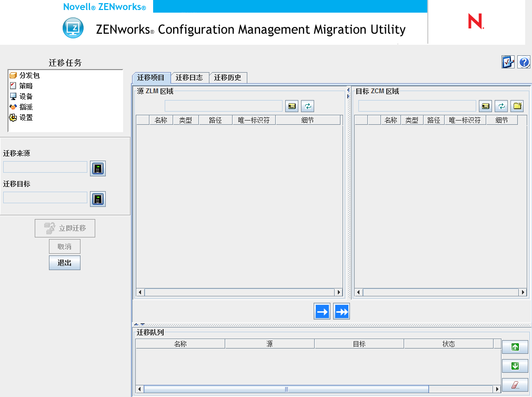Viewport: 532px width, 397px height.
Task: Click the 名称 header in 迁移队列
Action: (180, 344)
